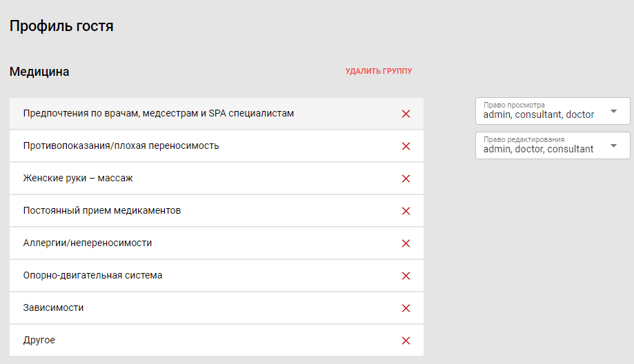The image size is (634, 364).
Task: Select the 'Противопоказания/плохая переносимость' row
Action: tap(121, 146)
